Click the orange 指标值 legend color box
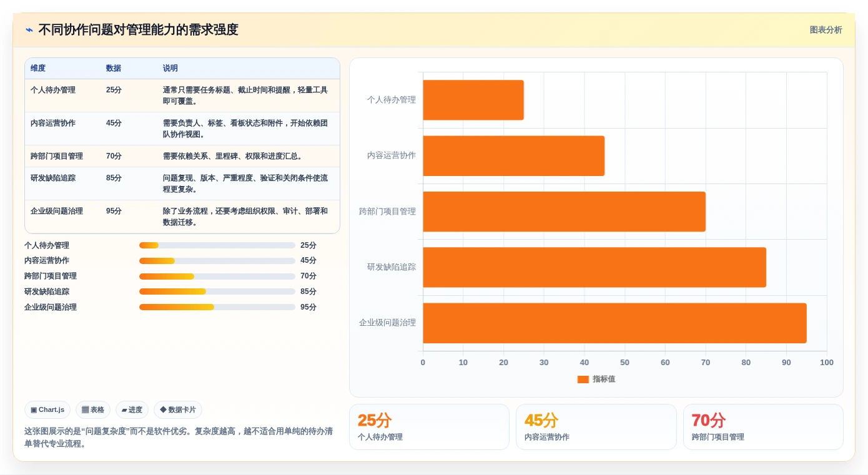Viewport: 868px width, 475px height. coord(583,379)
